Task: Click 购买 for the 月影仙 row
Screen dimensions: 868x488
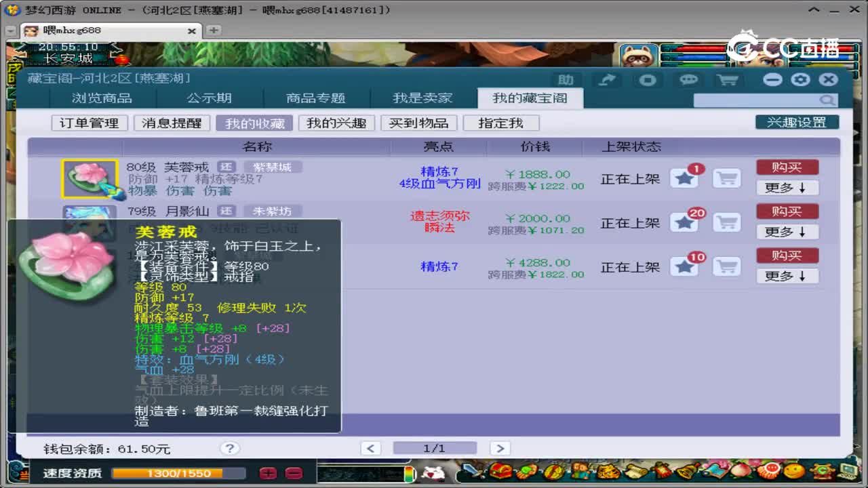Action: tap(787, 211)
